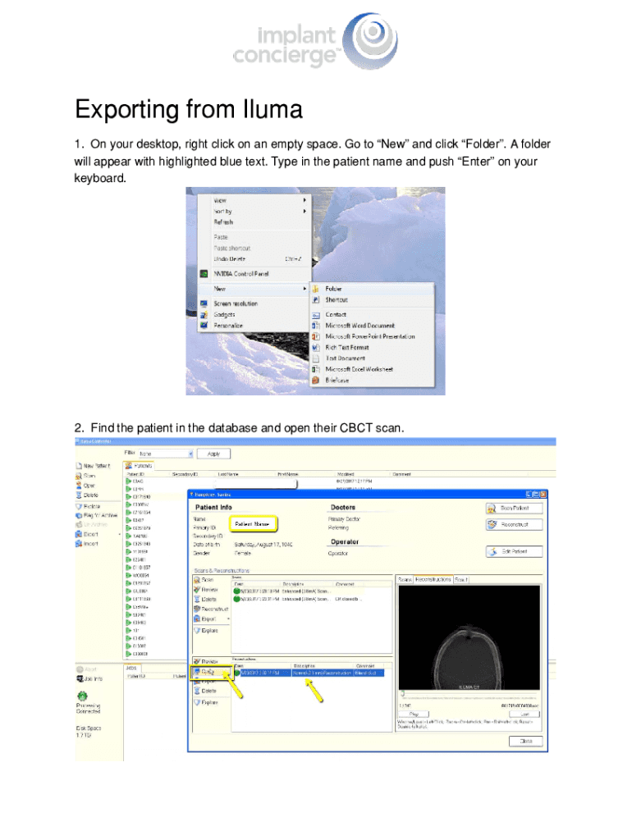
Task: Expand the View submenu arrow
Action: pyautogui.click(x=305, y=200)
